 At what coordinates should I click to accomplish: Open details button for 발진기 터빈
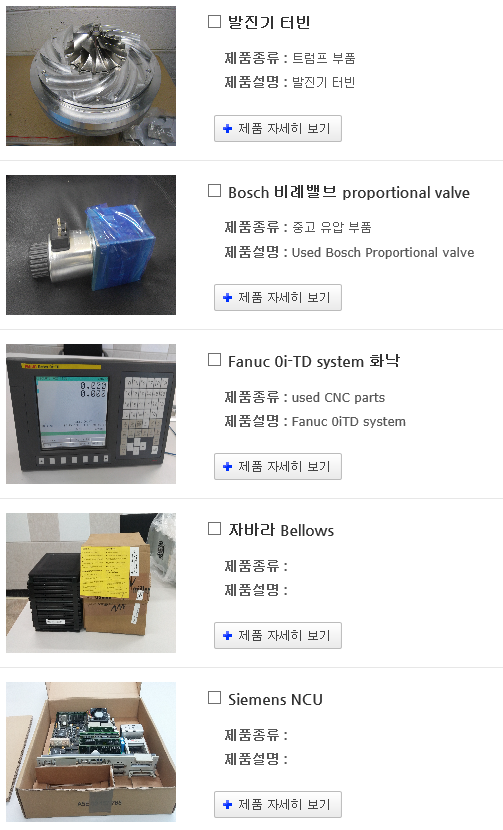pos(278,129)
